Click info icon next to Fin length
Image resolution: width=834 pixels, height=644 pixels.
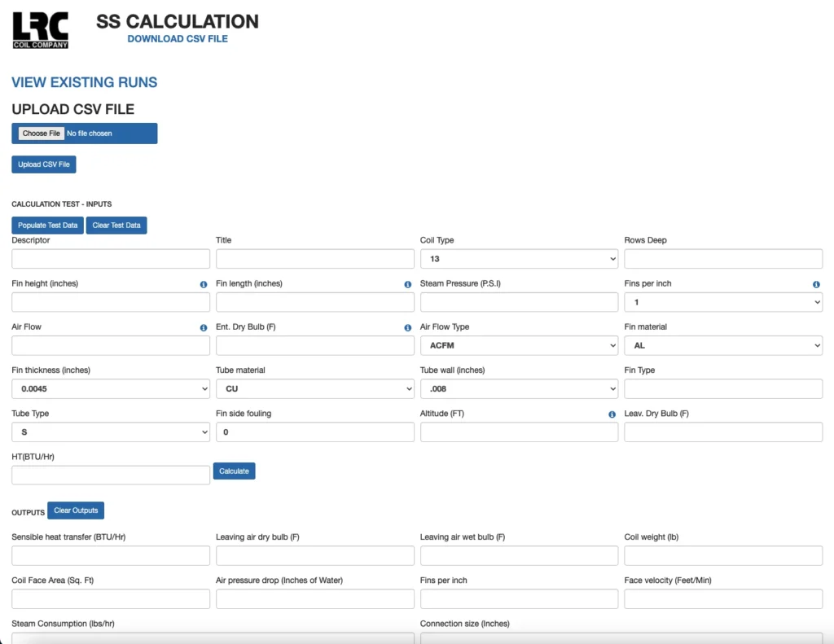pyautogui.click(x=408, y=285)
